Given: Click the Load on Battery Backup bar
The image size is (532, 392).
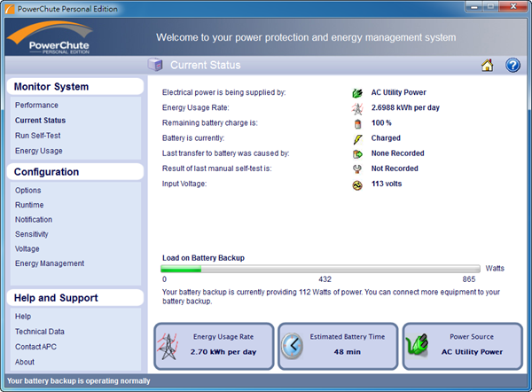Looking at the screenshot, I should [x=321, y=268].
